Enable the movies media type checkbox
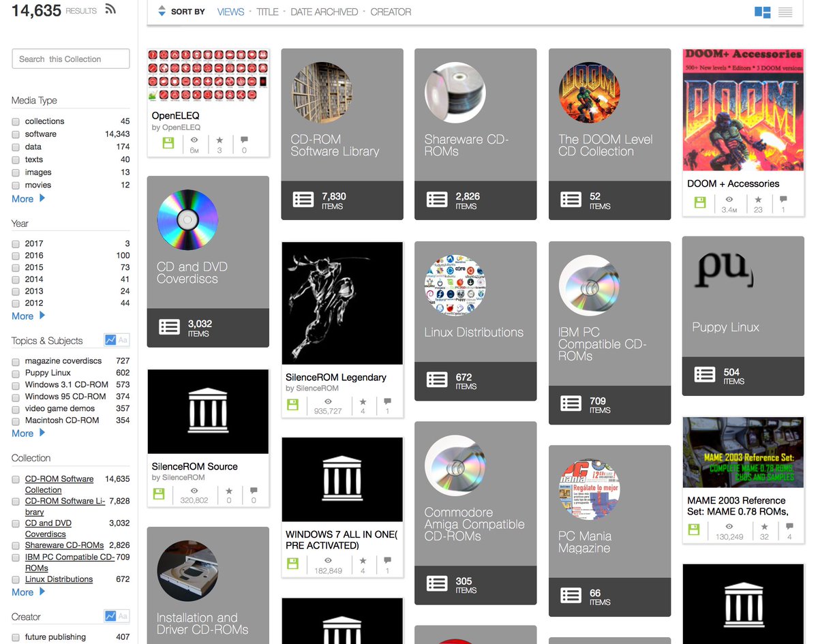The width and height of the screenshot is (818, 644). coord(16,185)
